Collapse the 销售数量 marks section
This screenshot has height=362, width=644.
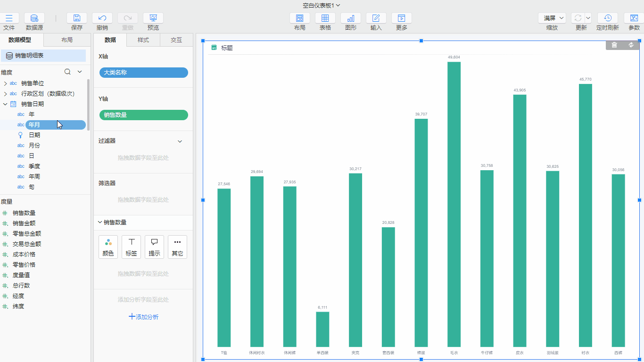click(100, 222)
